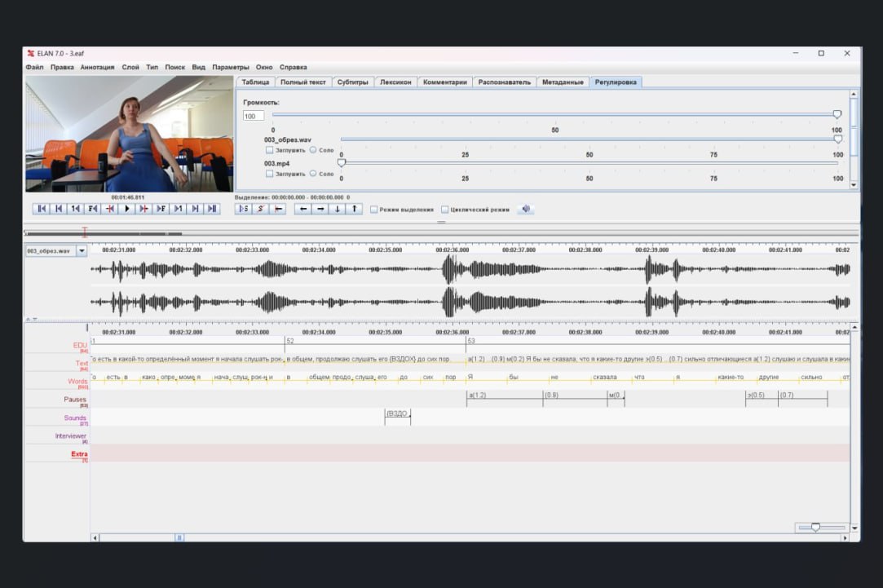Select the Pauses tier label
This screenshot has height=588, width=883.
(75, 400)
